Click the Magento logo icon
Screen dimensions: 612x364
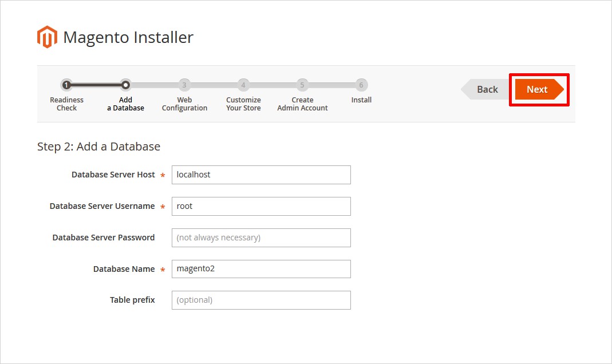(47, 37)
